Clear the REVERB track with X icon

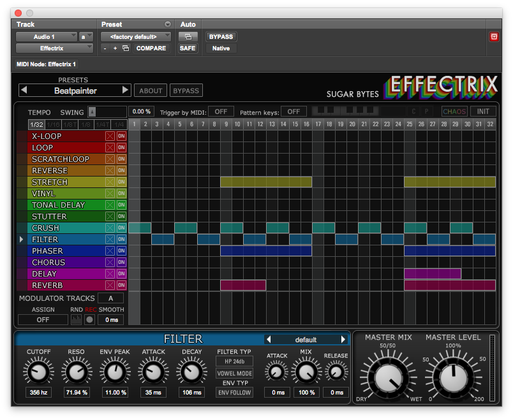tap(110, 286)
